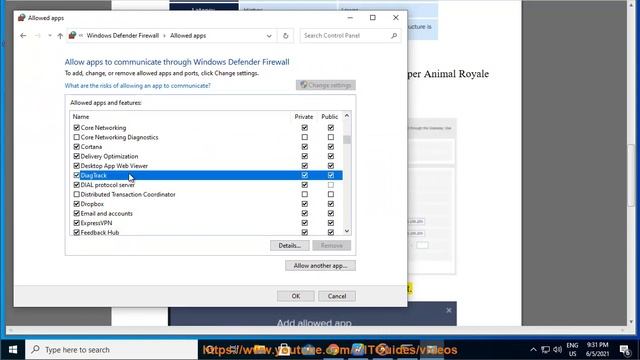Click the up-one-level arrow in navigation bar
This screenshot has width=640, height=360.
click(60, 36)
